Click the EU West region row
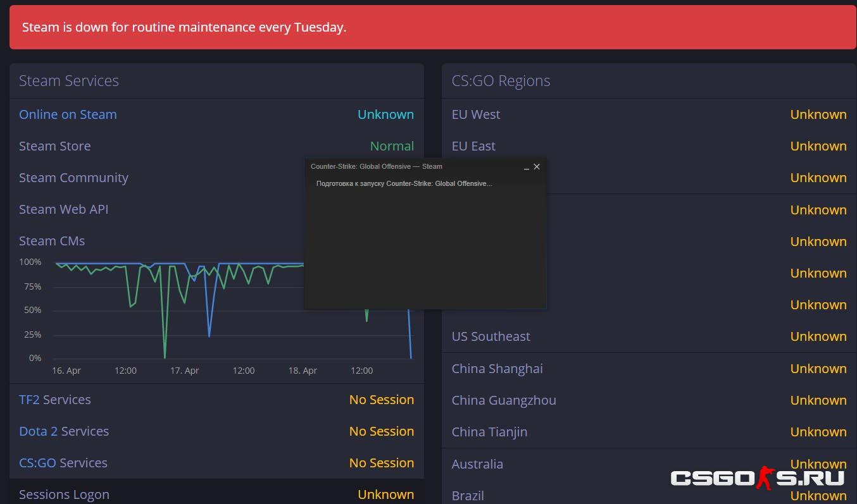The image size is (857, 504). pyautogui.click(x=649, y=114)
